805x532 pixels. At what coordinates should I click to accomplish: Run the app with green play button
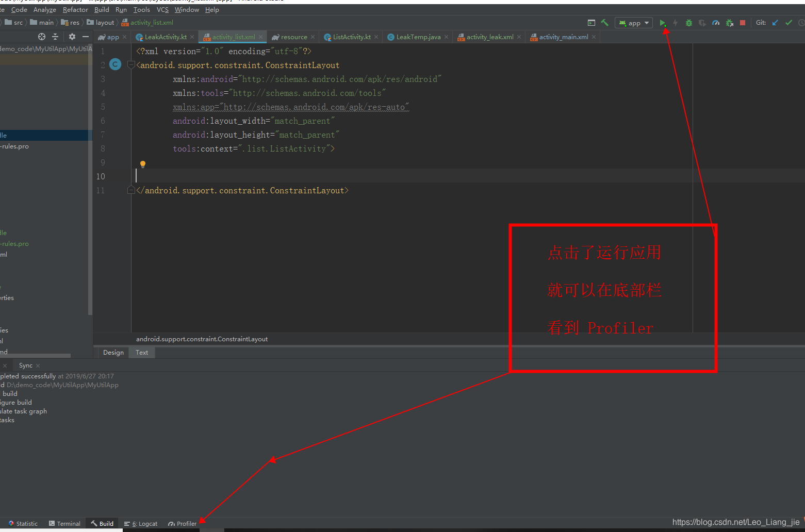(663, 23)
